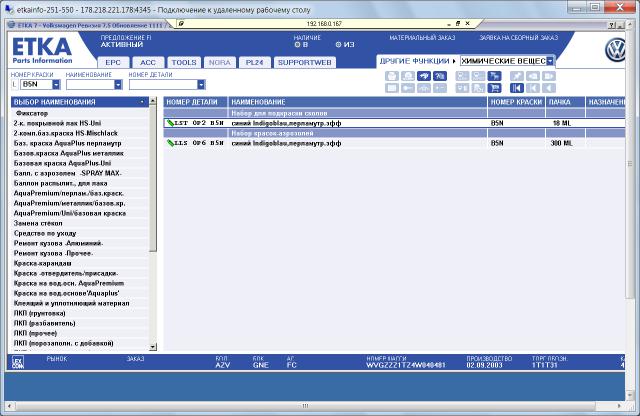Click the green paint icon beside LST 0P2 B5N
The image size is (640, 416).
click(x=170, y=123)
